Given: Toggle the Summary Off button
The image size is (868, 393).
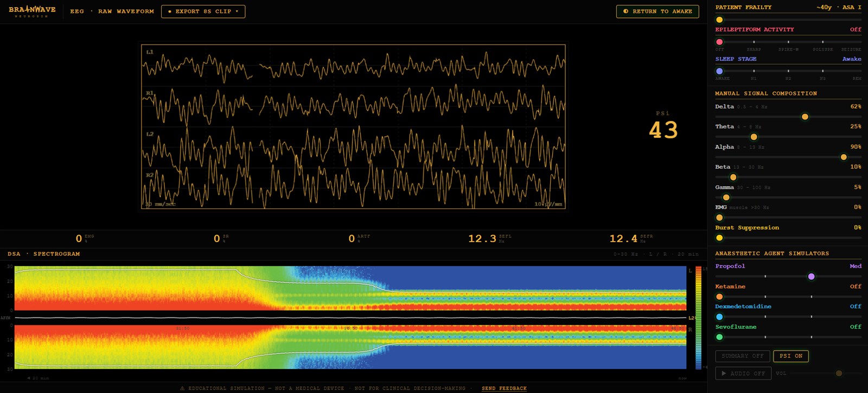Looking at the screenshot, I should 742,356.
